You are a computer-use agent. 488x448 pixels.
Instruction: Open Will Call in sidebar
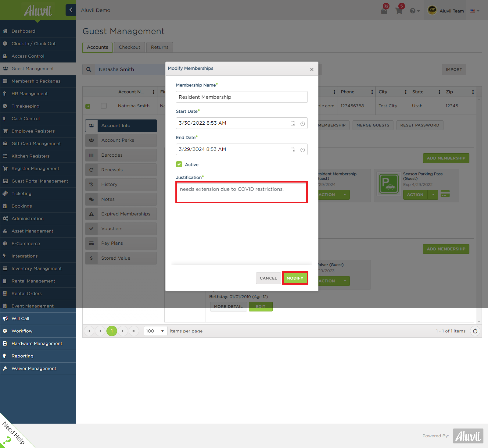[38, 318]
